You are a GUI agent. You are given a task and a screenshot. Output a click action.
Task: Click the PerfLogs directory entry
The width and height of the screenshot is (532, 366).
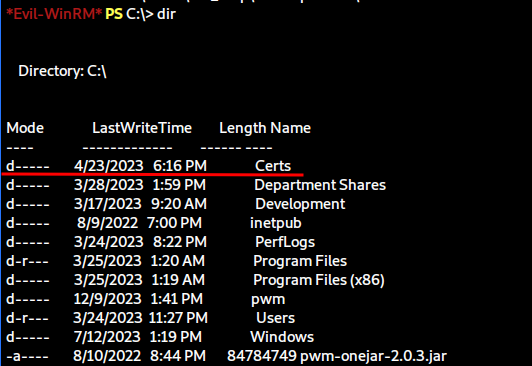click(285, 242)
